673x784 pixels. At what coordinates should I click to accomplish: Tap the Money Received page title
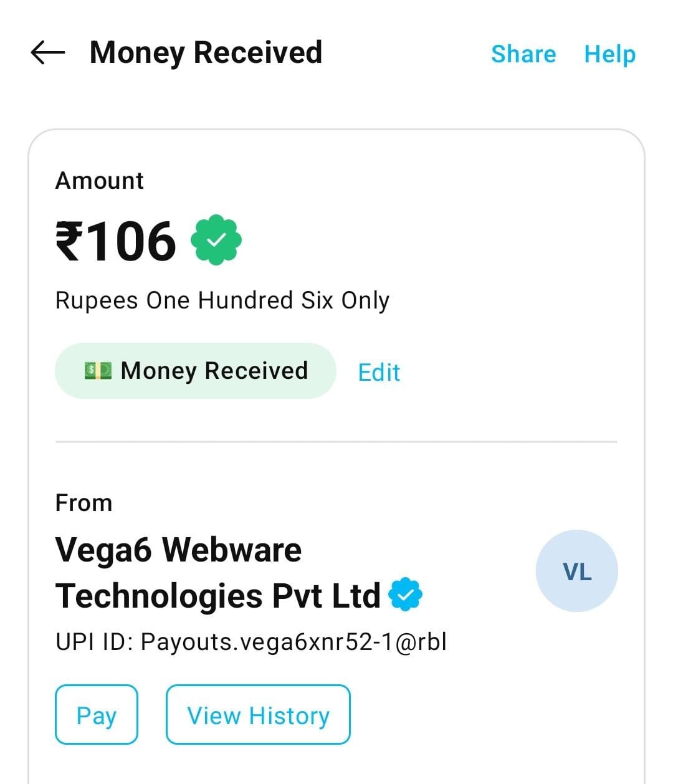coord(206,53)
